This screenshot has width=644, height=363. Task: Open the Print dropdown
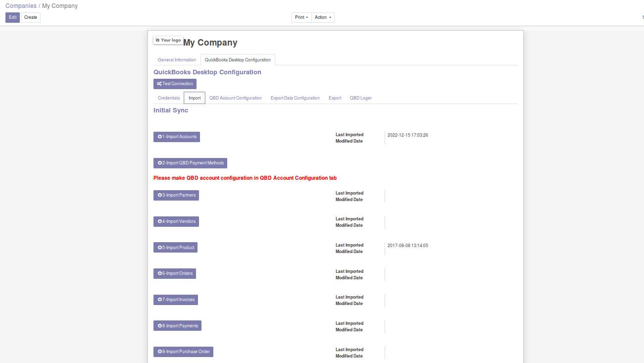(x=301, y=17)
